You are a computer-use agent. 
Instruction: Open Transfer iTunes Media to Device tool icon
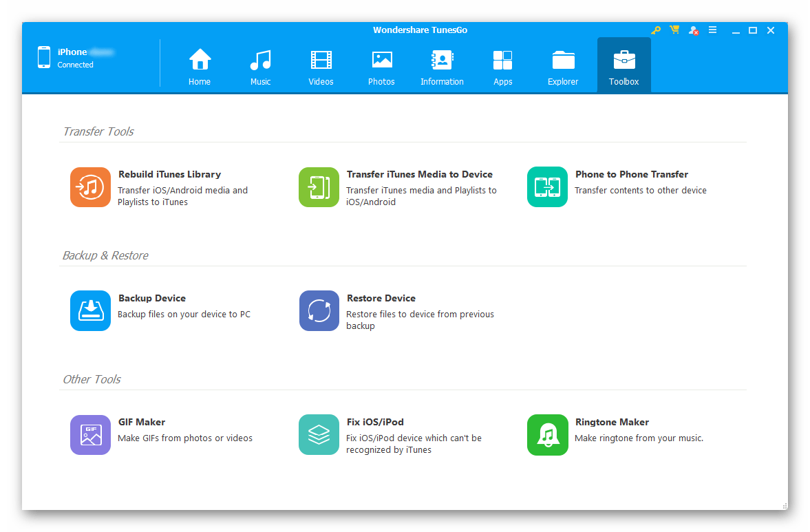click(319, 187)
